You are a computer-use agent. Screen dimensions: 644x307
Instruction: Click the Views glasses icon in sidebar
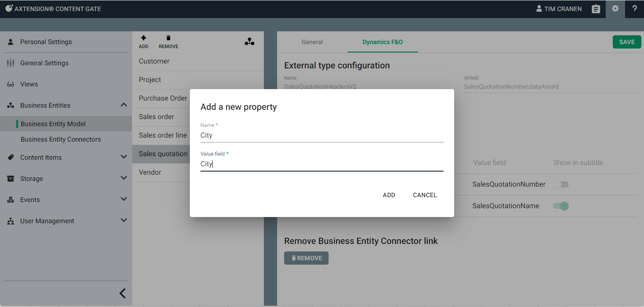tap(11, 84)
